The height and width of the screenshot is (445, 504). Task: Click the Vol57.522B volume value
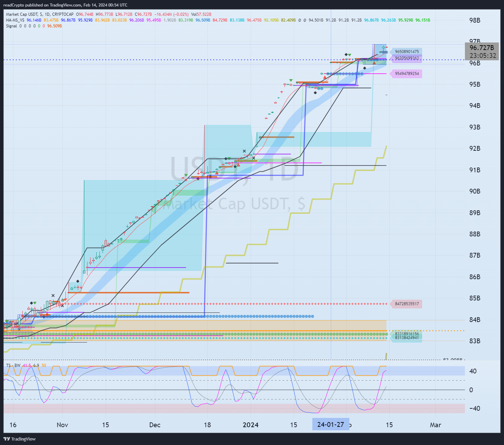tap(201, 14)
